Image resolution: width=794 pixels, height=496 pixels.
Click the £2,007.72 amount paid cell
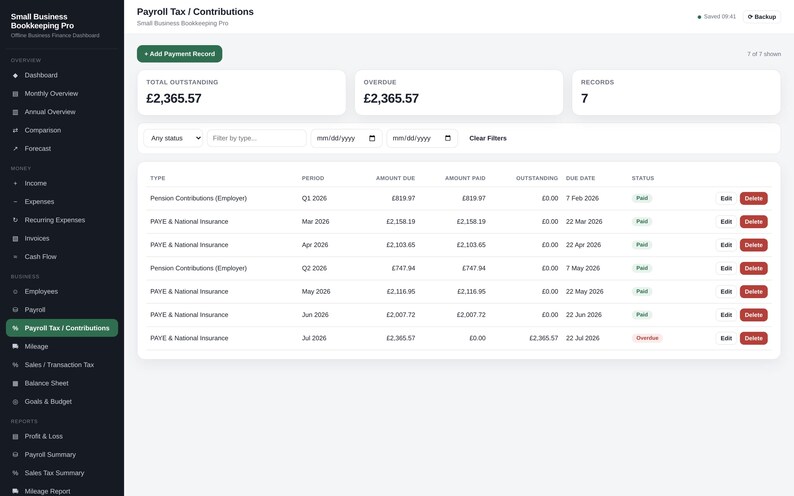click(471, 315)
